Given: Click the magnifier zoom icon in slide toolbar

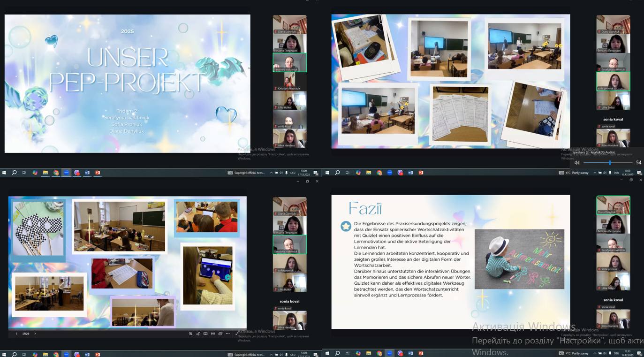Looking at the screenshot, I should click(190, 334).
